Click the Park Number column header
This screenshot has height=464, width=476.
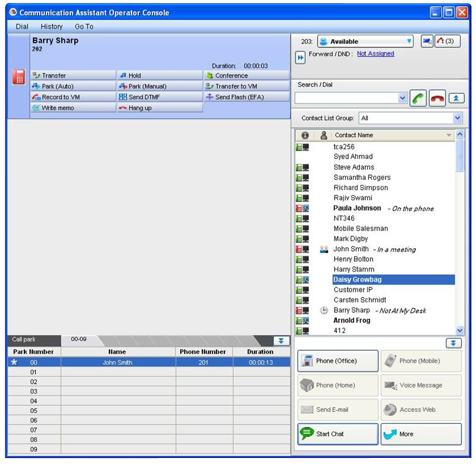coord(34,351)
